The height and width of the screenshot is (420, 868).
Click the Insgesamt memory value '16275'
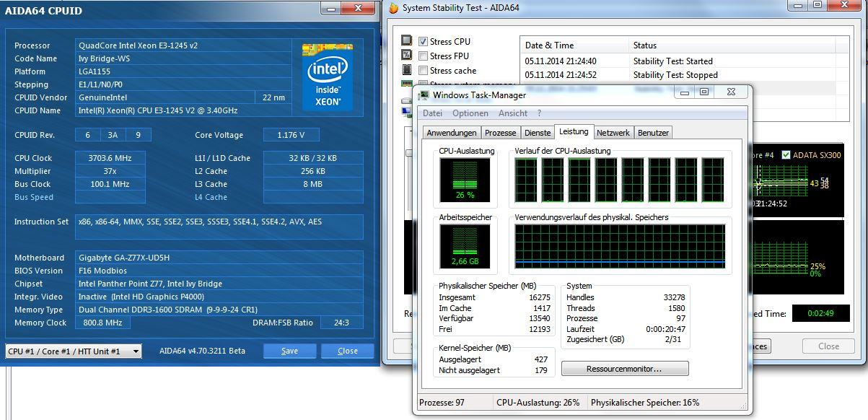pos(539,297)
